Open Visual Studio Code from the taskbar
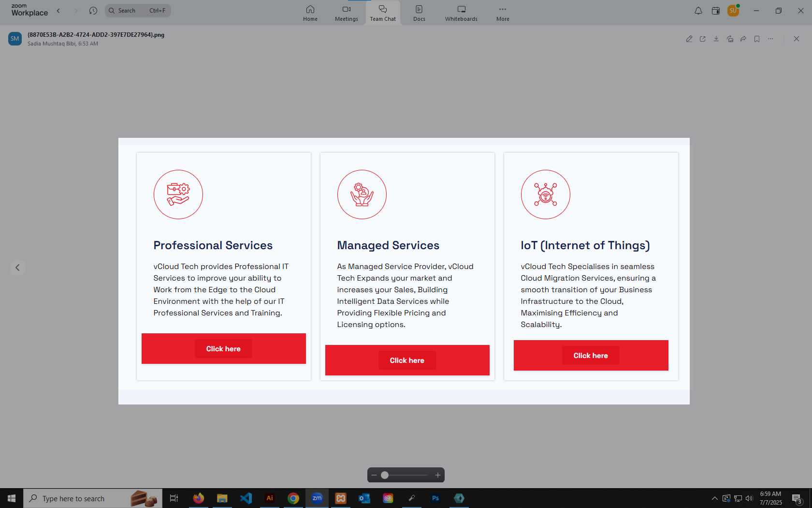The height and width of the screenshot is (508, 812). [x=246, y=498]
